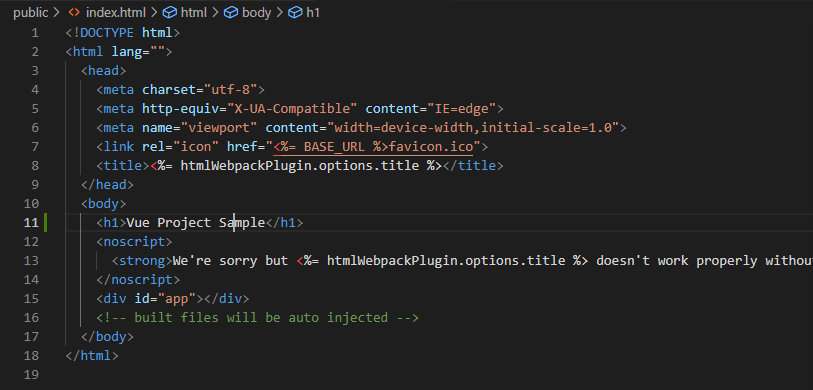Click the opening head tag
The width and height of the screenshot is (813, 390).
(x=104, y=71)
